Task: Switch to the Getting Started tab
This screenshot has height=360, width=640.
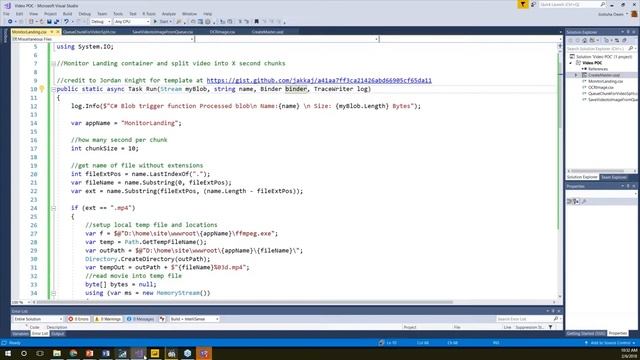Action: (585, 334)
